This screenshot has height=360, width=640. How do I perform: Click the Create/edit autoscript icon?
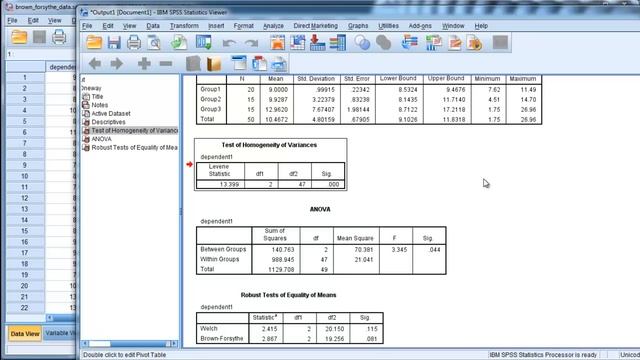(x=454, y=42)
